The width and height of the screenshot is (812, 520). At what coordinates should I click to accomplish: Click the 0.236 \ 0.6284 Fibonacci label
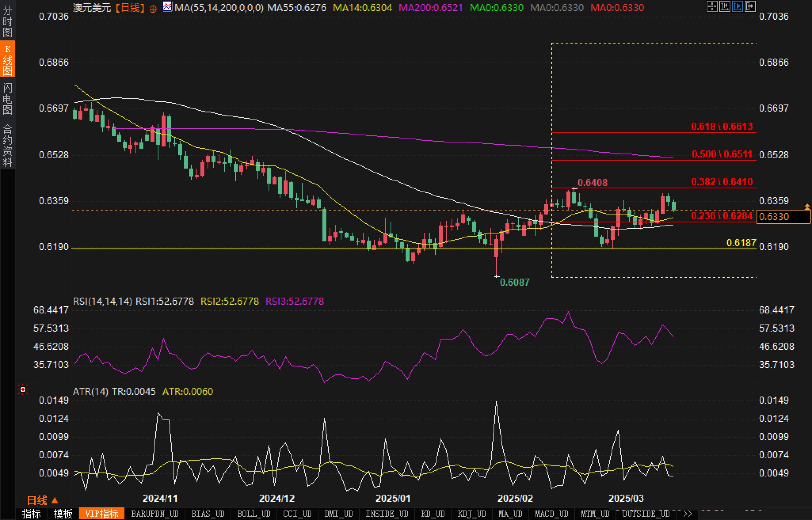point(722,216)
